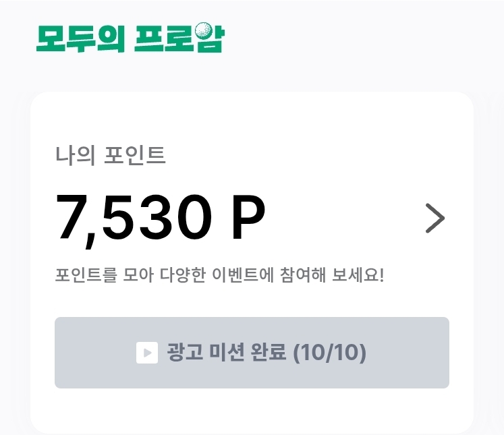The height and width of the screenshot is (435, 504).
Task: Tap the golf ball in 프로암 lettering
Action: (x=203, y=30)
